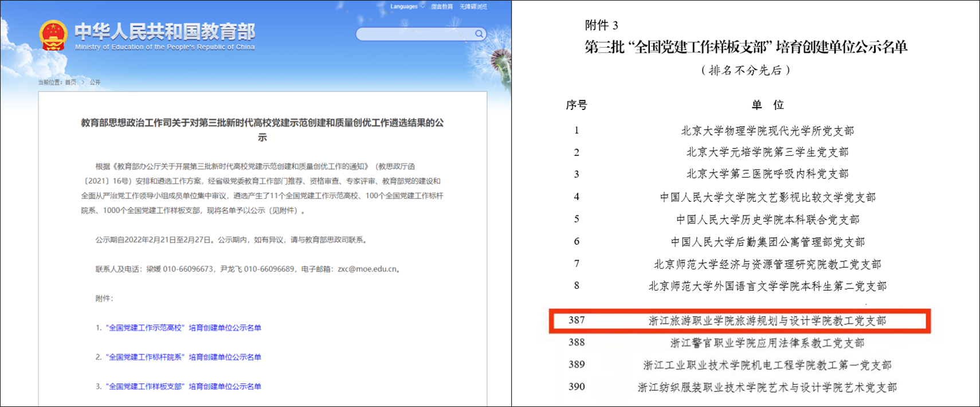Image resolution: width=980 pixels, height=407 pixels.
Task: Select 北京大学第三医院呼吸内科党支部 row
Action: point(767,174)
